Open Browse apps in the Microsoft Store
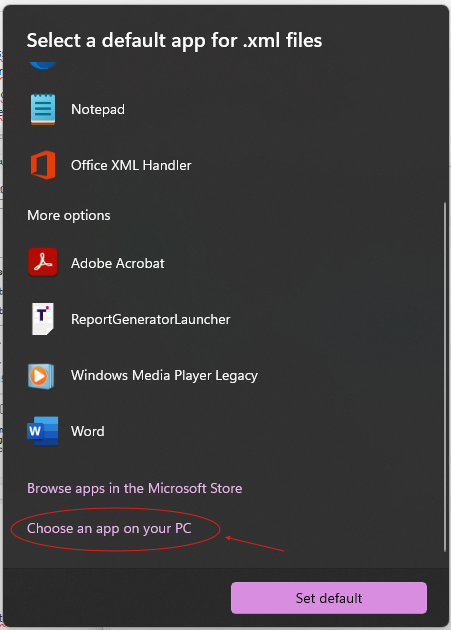 (x=135, y=488)
